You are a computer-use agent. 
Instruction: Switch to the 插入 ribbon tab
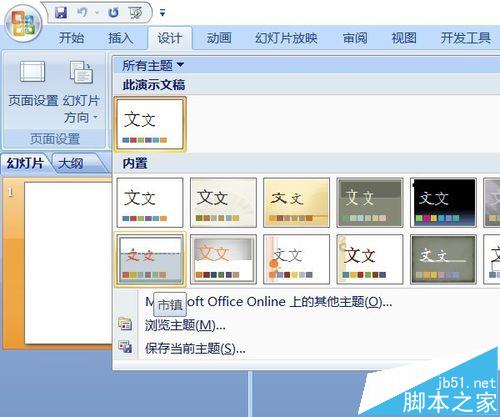click(120, 38)
